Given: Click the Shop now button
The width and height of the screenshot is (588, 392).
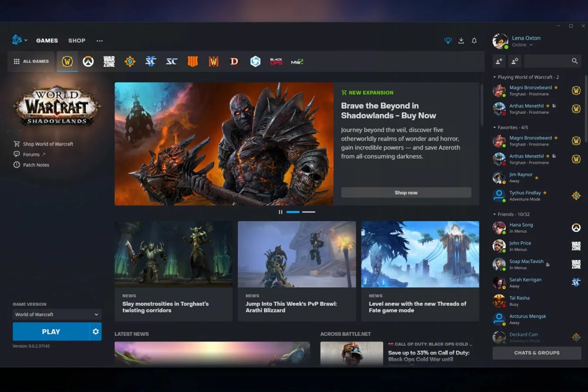Looking at the screenshot, I should [406, 193].
